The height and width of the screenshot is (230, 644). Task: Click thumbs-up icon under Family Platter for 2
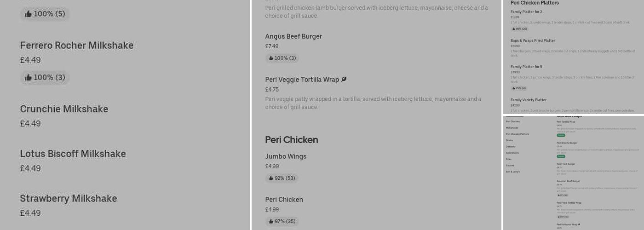pos(514,29)
